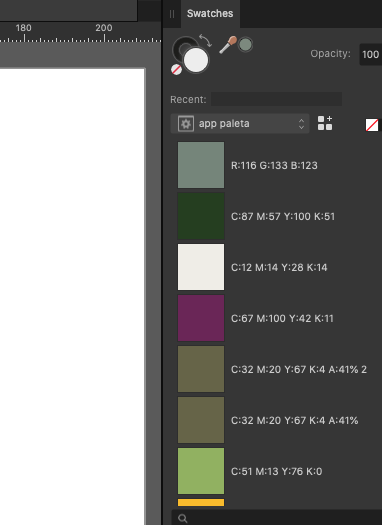
Task: Select the color picker eyedropper tool
Action: 228,45
